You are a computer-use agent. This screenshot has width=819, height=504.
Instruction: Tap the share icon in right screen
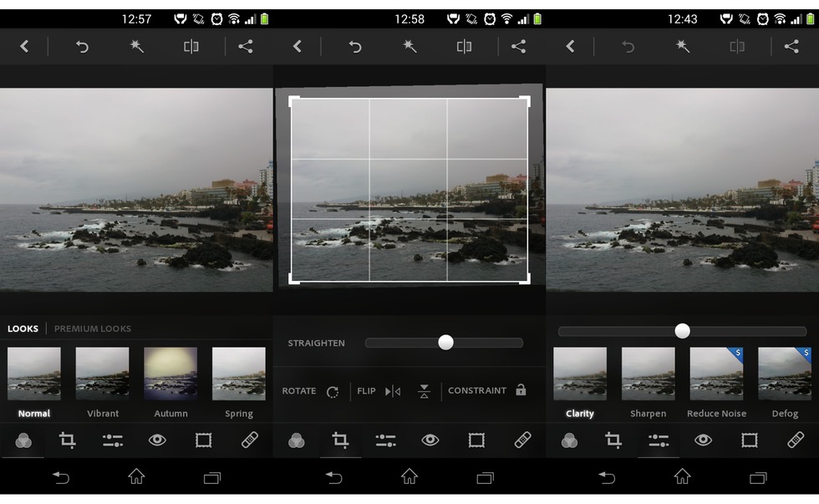[792, 47]
